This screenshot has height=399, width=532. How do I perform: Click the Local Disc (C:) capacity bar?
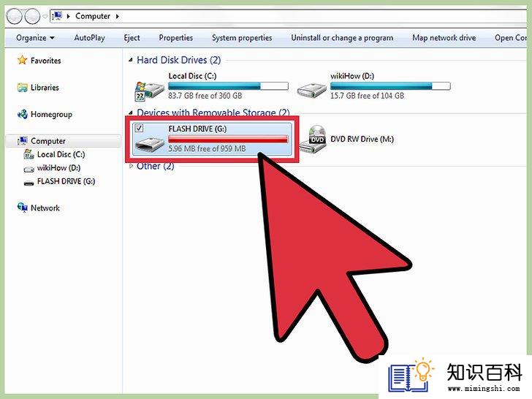click(228, 85)
